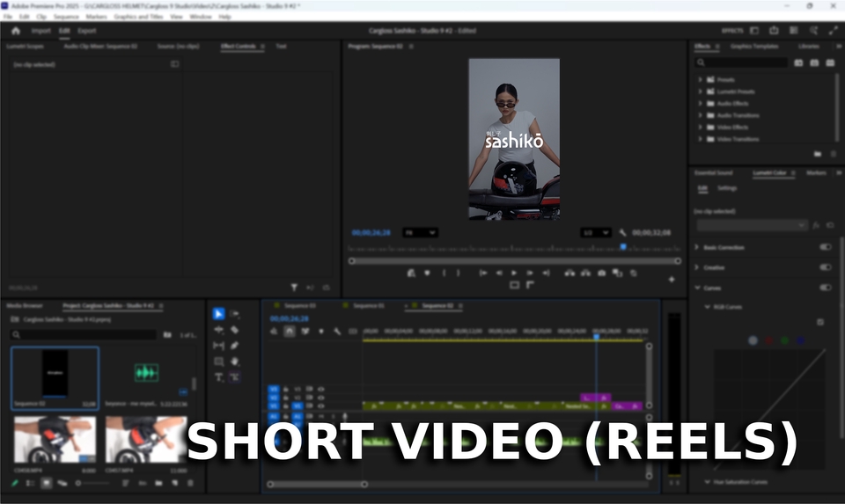The width and height of the screenshot is (845, 504).
Task: Disable the Creative section toggle
Action: (825, 267)
